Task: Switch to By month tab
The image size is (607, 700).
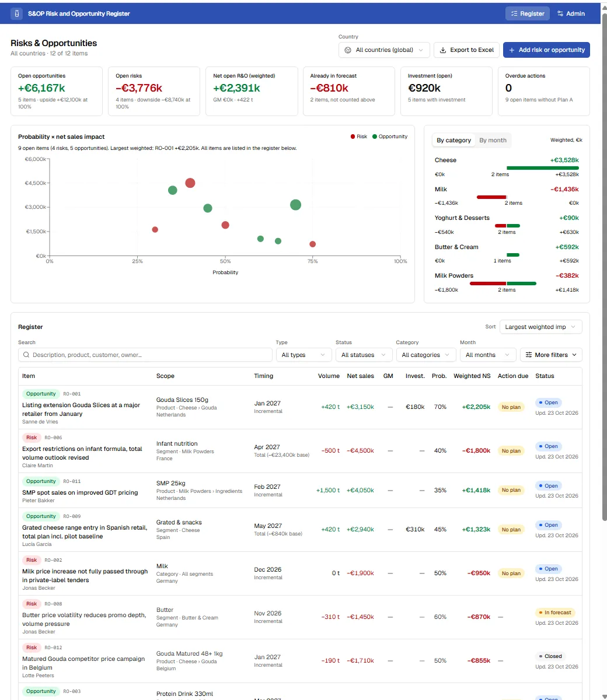Action: [493, 140]
